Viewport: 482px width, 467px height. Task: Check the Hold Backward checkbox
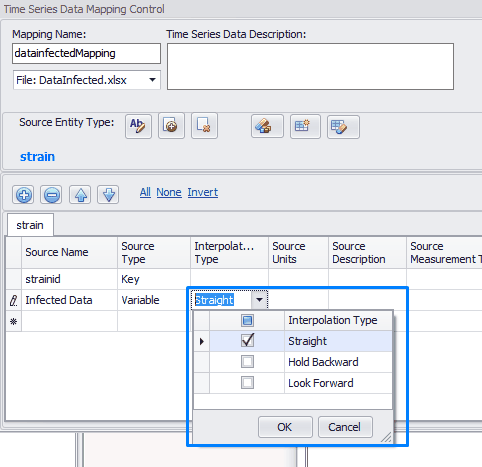pos(247,362)
